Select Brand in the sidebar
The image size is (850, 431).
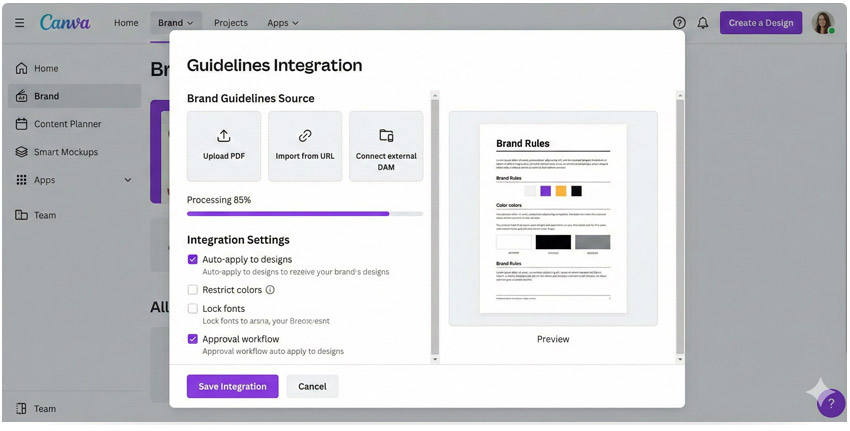(74, 96)
